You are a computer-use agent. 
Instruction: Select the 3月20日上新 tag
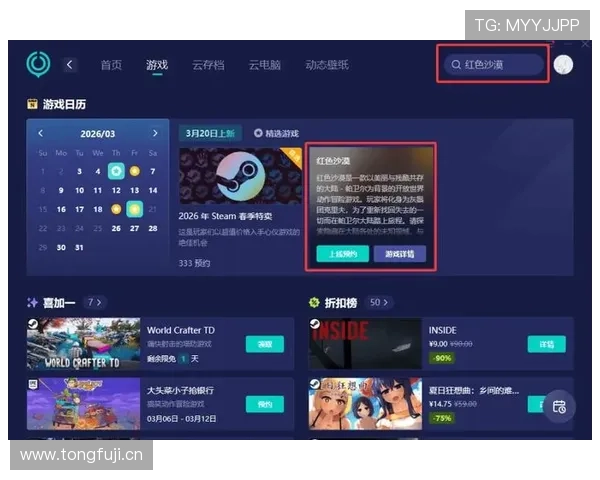click(209, 133)
